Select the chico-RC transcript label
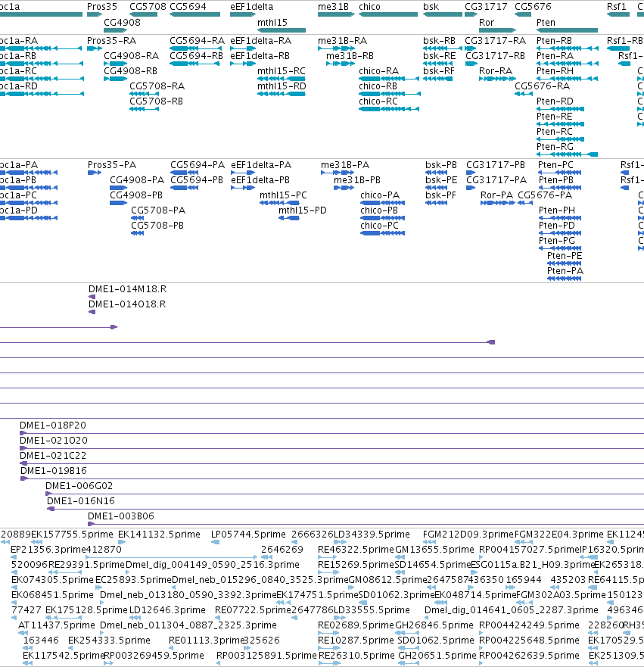The height and width of the screenshot is (667, 644). 378,101
